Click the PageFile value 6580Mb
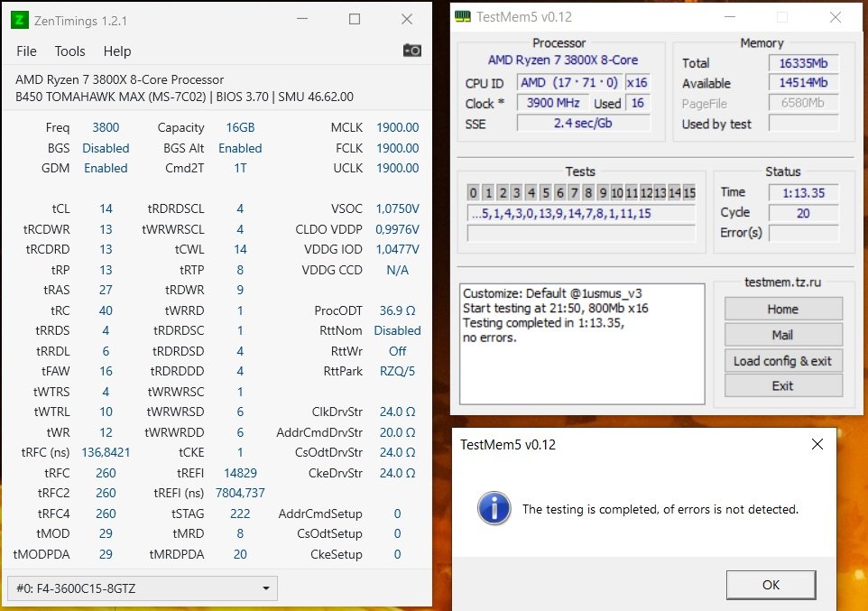 point(803,103)
